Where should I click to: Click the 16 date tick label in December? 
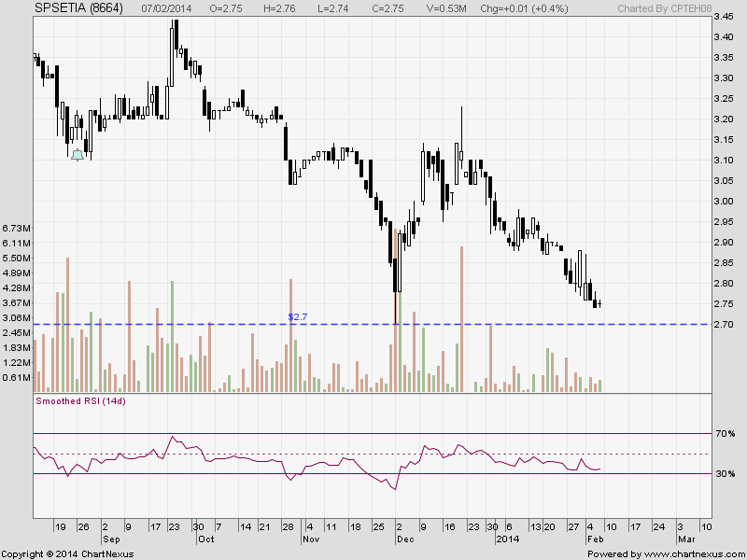pyautogui.click(x=449, y=527)
